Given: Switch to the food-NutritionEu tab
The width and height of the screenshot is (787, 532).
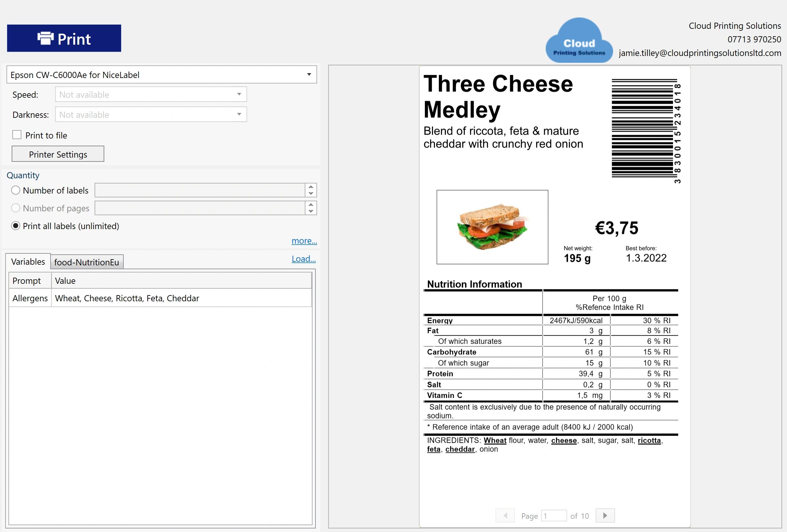Looking at the screenshot, I should click(87, 261).
